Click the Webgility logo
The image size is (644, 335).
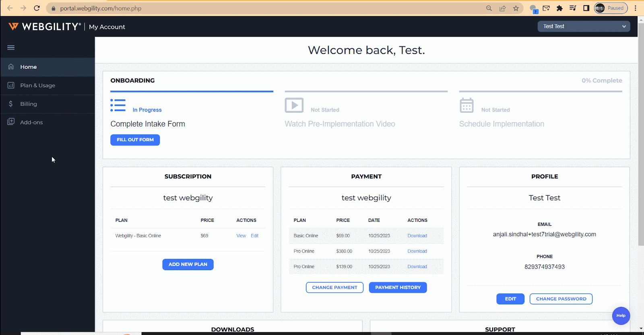[x=45, y=27]
